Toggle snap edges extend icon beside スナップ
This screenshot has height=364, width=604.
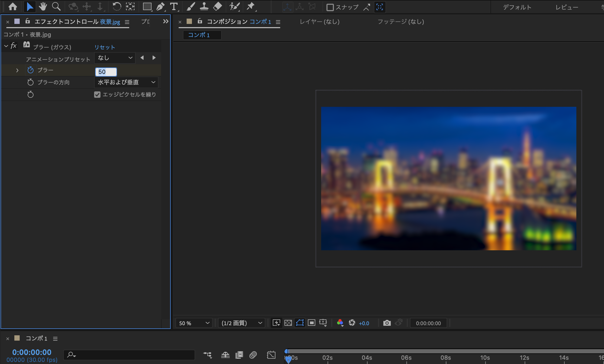367,7
